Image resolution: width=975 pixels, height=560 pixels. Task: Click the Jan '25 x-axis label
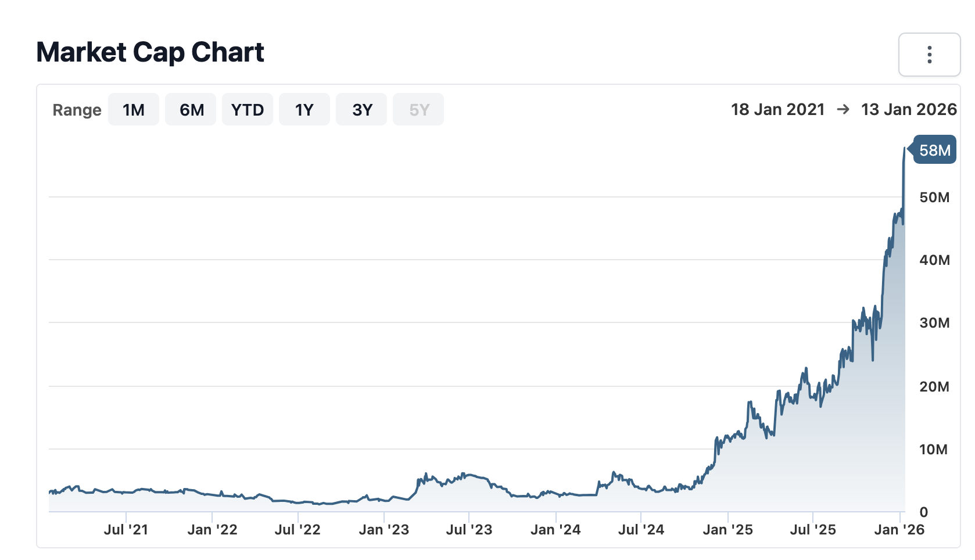(x=727, y=530)
